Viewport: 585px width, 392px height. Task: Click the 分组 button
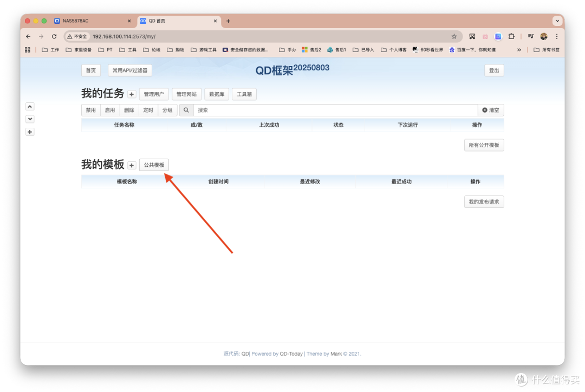pos(167,110)
